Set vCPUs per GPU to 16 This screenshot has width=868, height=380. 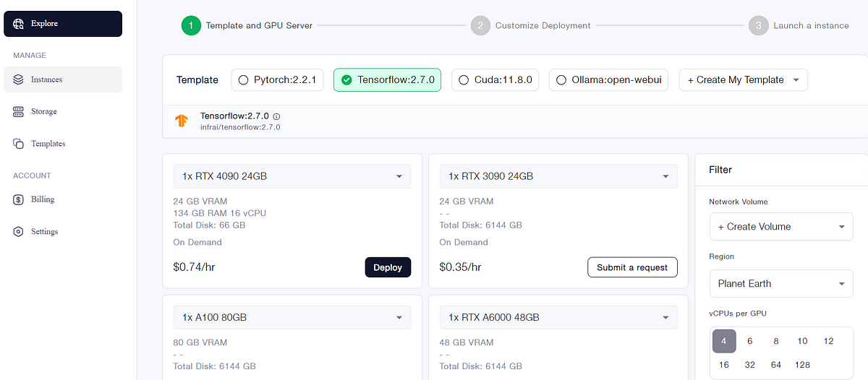724,365
